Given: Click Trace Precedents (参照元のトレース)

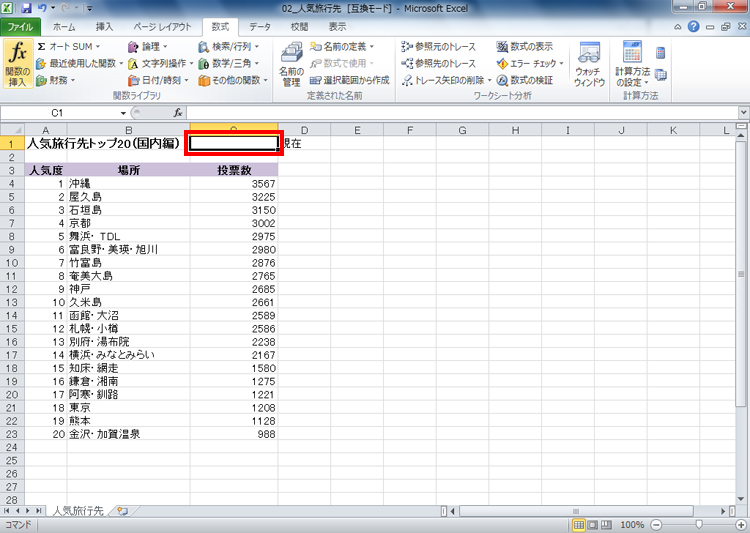Looking at the screenshot, I should [x=439, y=47].
